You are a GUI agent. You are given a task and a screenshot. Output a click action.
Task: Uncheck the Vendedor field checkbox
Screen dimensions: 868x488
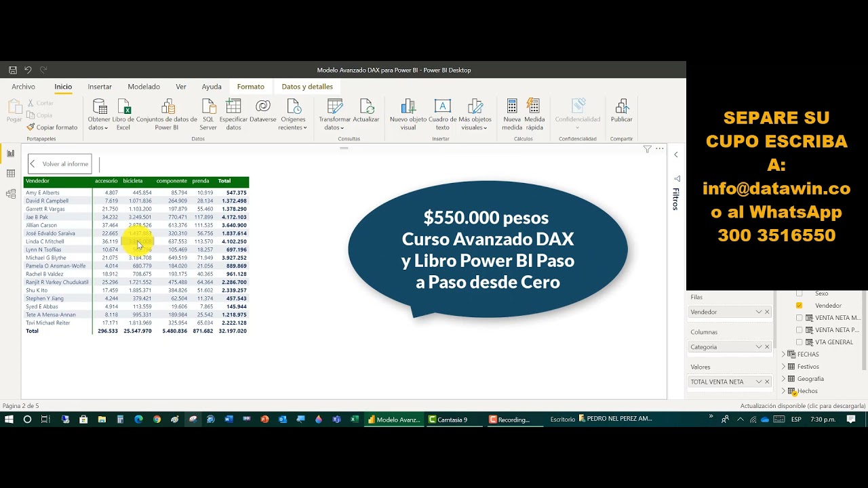tap(799, 306)
